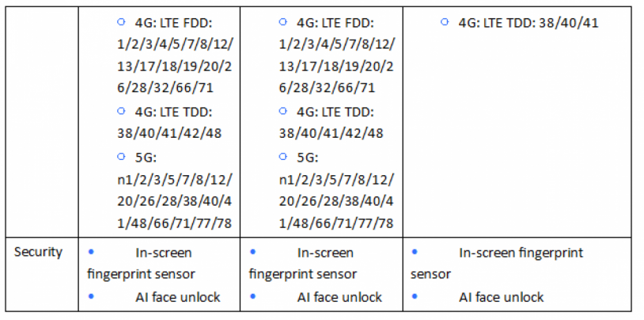
Task: Click 4G: LTE TDD heading in middle column
Action: pyautogui.click(x=335, y=112)
